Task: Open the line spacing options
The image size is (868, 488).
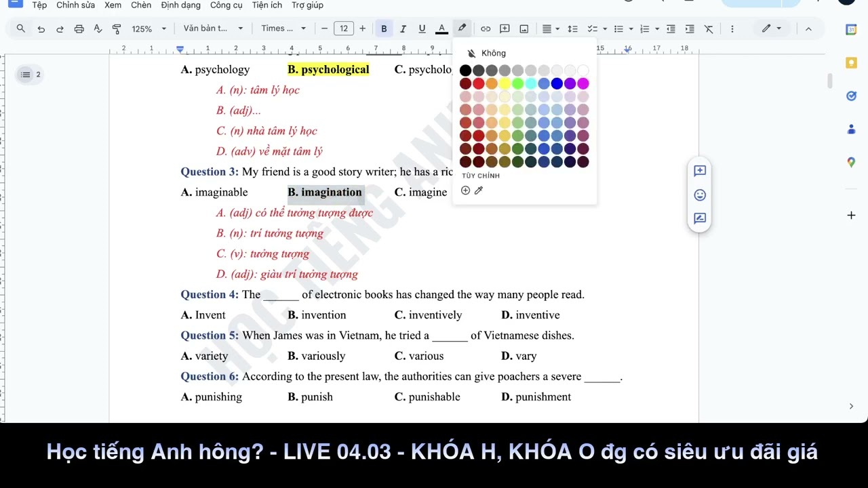Action: pos(572,28)
